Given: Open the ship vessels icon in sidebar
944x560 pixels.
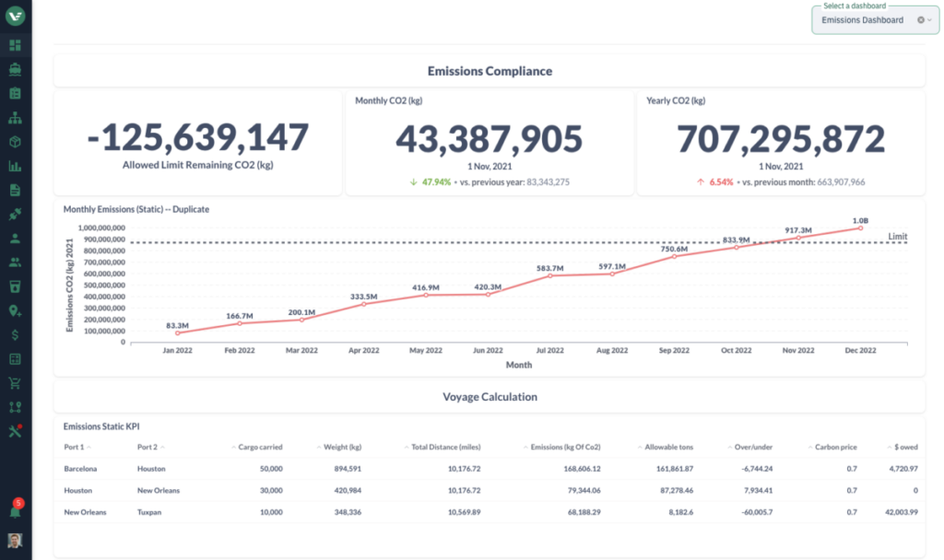Looking at the screenshot, I should coord(15,69).
